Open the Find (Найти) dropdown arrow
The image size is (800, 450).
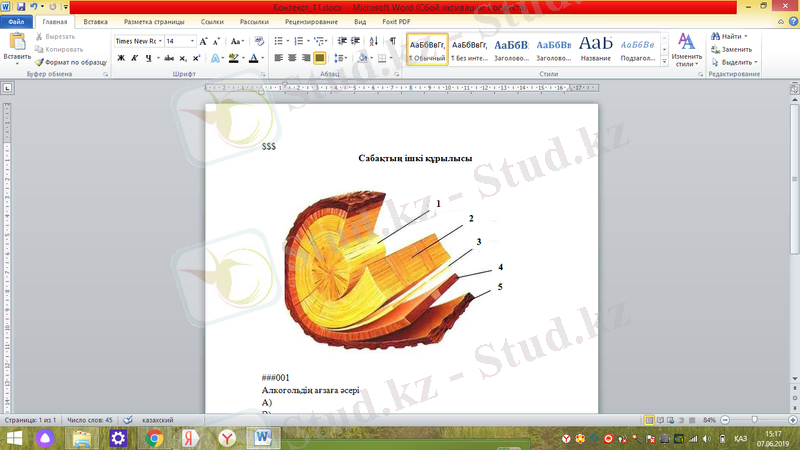point(746,36)
